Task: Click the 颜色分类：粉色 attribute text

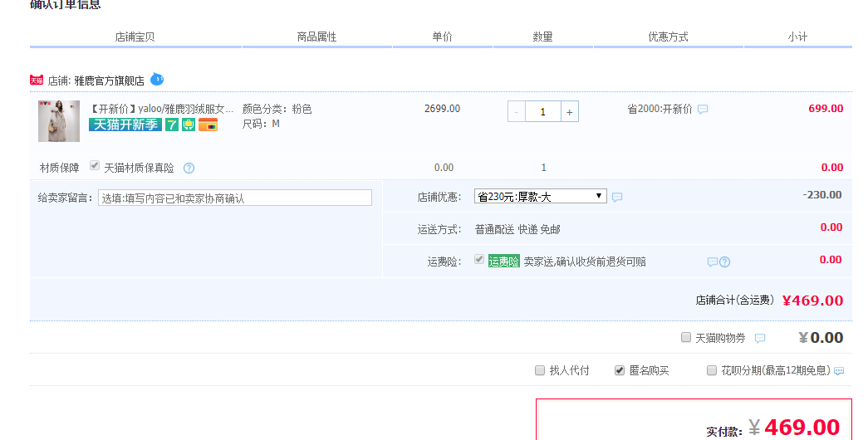Action: click(277, 109)
